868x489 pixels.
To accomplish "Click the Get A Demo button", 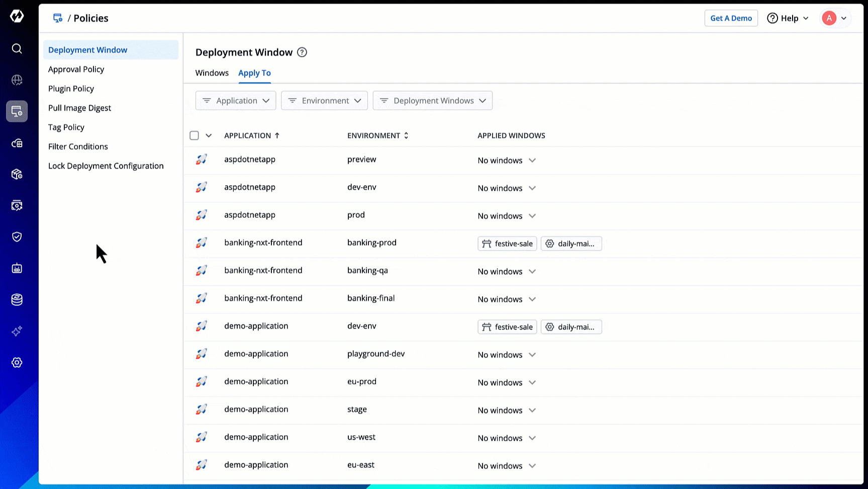I will 731,18.
